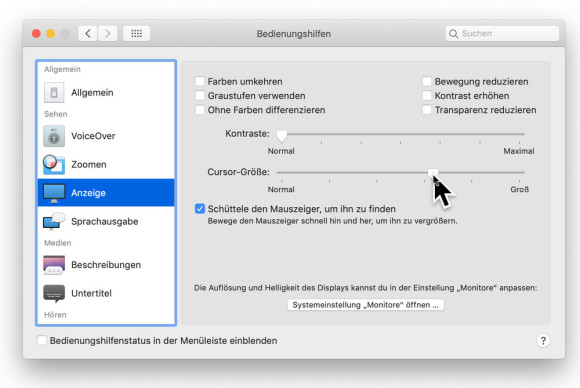Enable Farben umkehren checkbox

point(200,81)
